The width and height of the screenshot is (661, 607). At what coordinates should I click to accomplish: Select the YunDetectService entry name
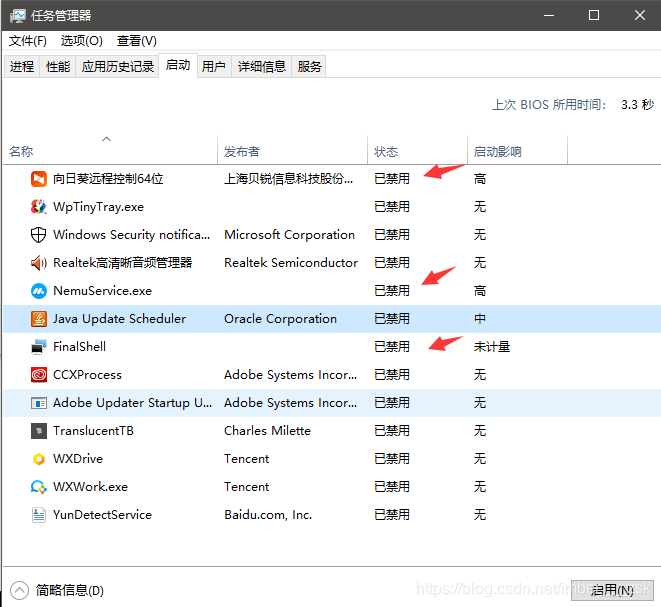(102, 515)
